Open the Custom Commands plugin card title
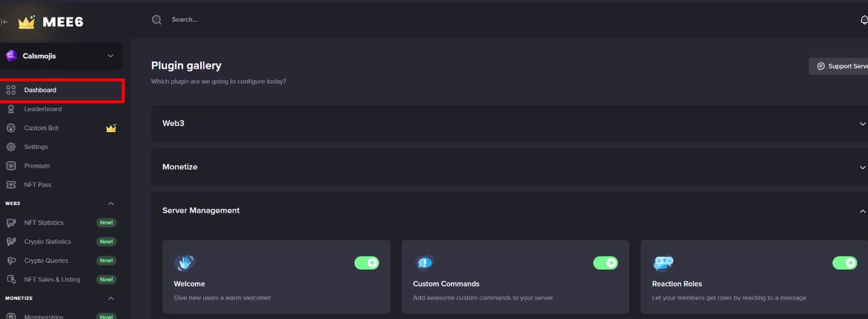Screen dimensions: 868x319 click(x=446, y=283)
